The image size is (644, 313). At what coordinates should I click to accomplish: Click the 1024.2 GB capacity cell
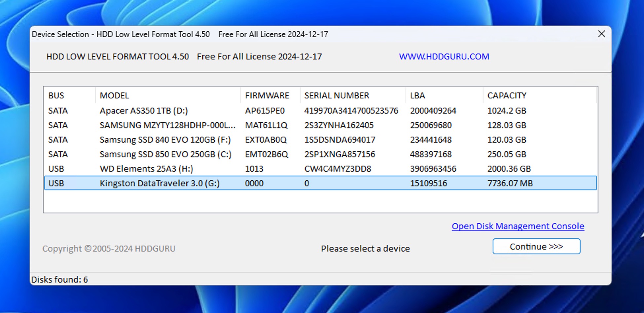click(x=507, y=111)
